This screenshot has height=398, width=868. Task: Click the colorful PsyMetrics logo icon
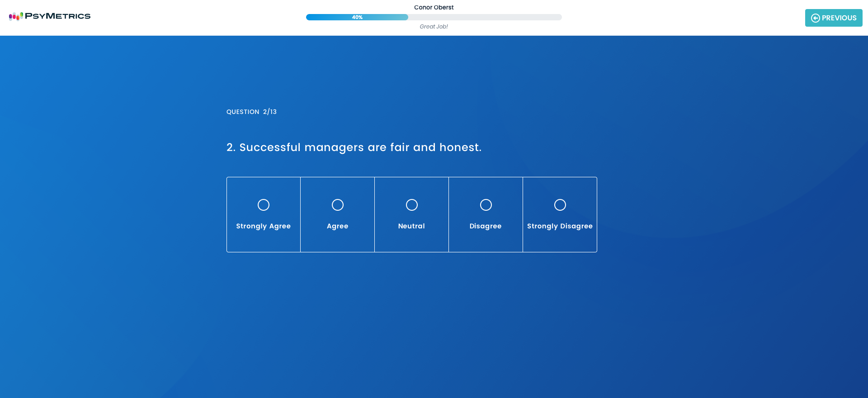(16, 16)
